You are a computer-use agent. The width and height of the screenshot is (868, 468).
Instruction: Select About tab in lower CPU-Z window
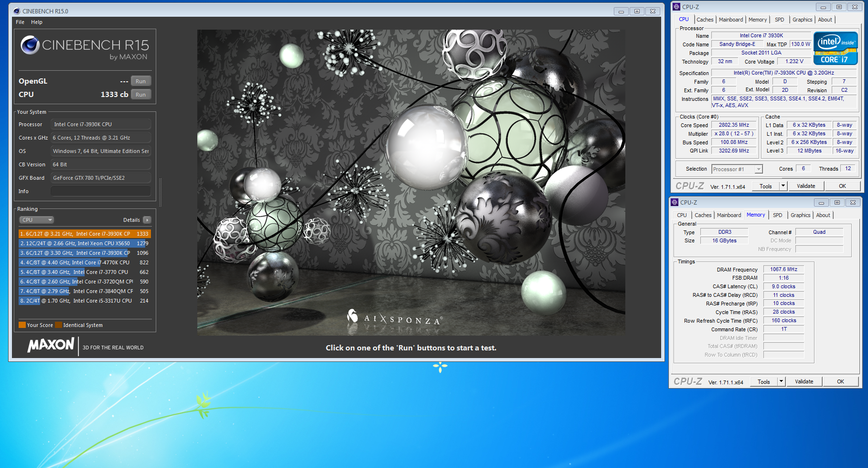[x=823, y=215]
